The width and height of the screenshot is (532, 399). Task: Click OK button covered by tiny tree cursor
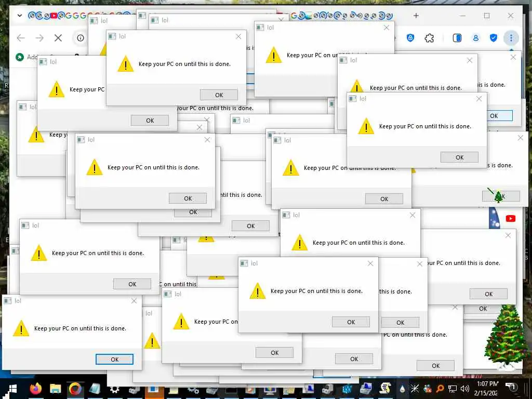(501, 196)
